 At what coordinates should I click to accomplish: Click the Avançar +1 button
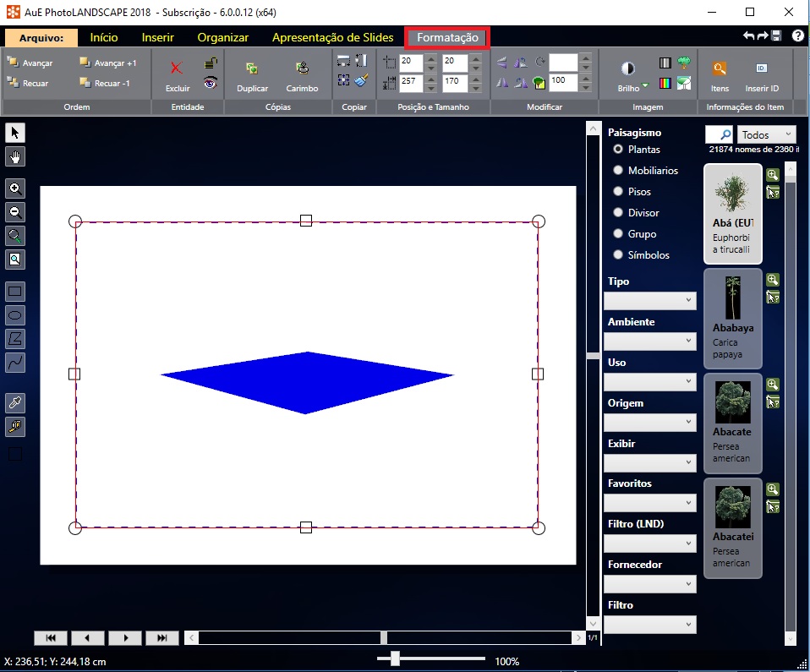point(107,63)
